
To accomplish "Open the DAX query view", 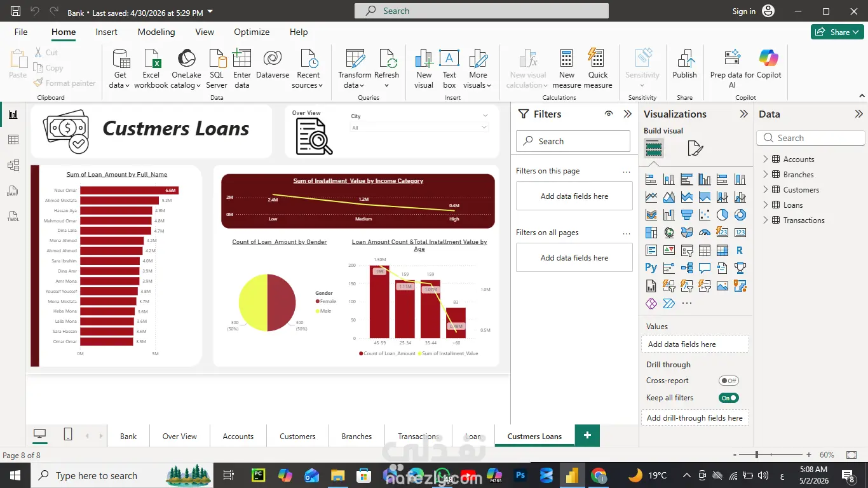I will (x=13, y=191).
